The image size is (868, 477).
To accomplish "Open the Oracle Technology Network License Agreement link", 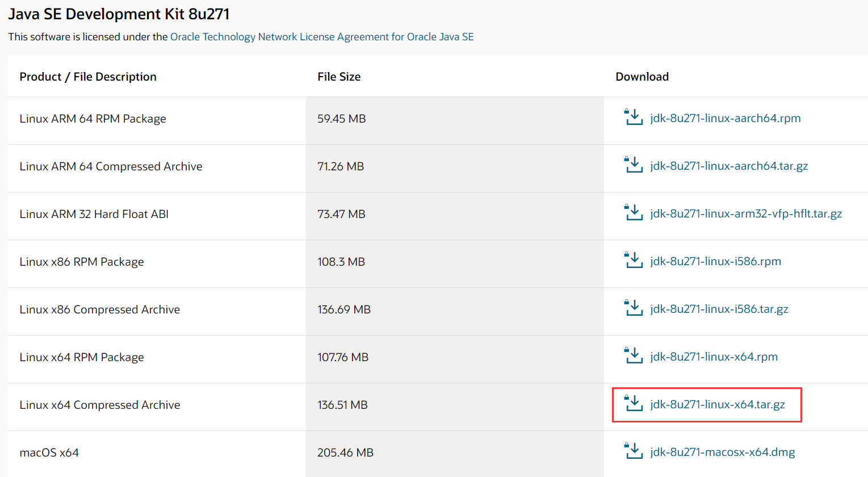I will pos(322,37).
